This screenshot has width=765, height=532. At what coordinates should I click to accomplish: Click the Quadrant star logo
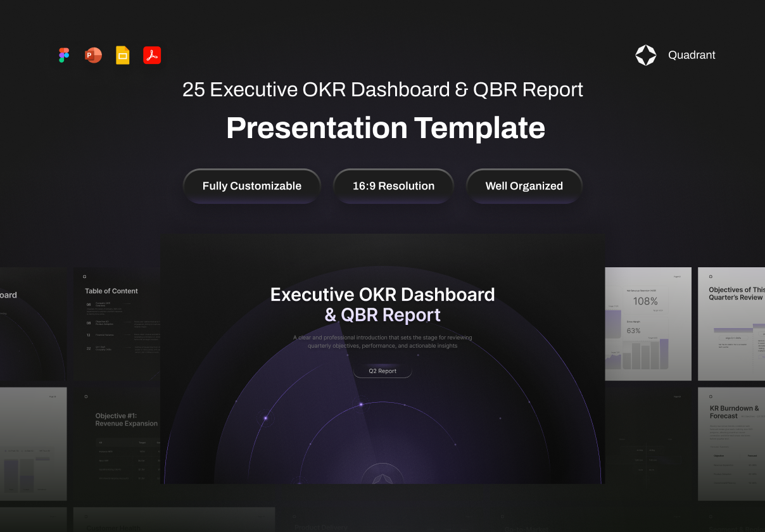point(646,55)
